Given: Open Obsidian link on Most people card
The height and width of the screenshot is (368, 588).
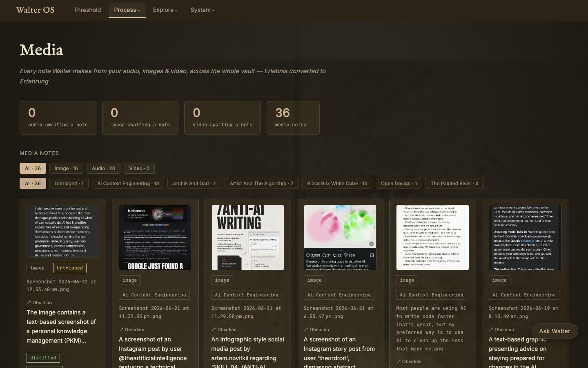Looking at the screenshot, I should tap(409, 361).
